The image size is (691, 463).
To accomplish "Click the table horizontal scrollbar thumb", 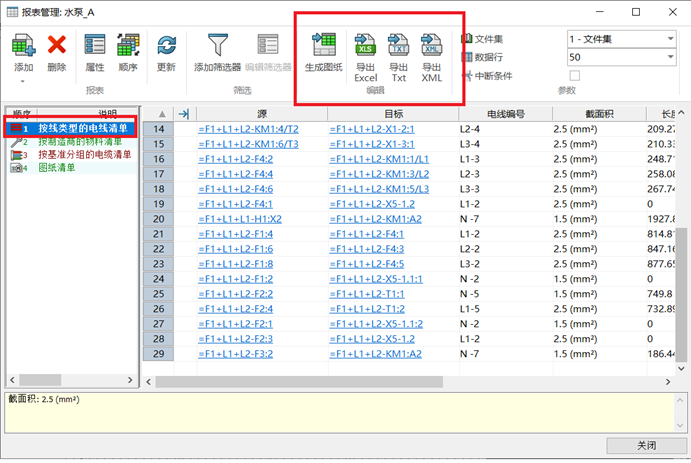I will coord(299,382).
